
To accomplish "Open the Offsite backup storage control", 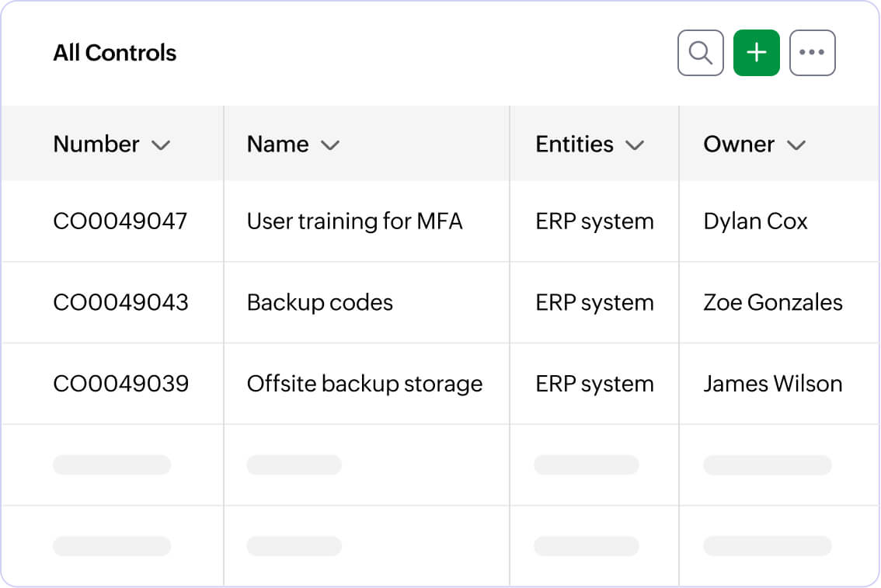I will tap(364, 384).
